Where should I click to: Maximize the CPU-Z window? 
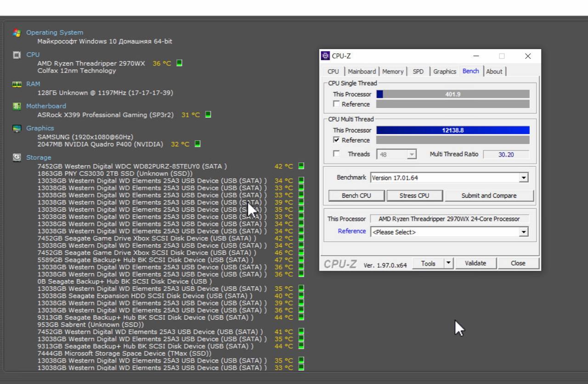point(502,56)
